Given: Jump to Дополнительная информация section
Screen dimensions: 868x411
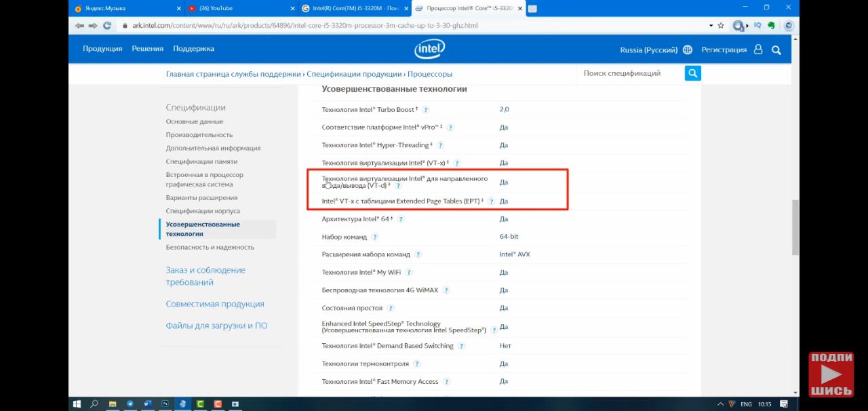Looking at the screenshot, I should 213,149.
